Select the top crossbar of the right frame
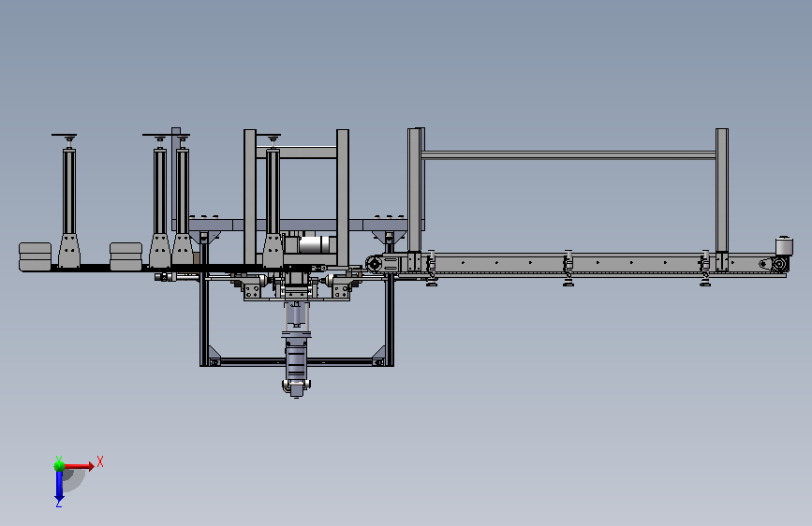 (x=568, y=154)
